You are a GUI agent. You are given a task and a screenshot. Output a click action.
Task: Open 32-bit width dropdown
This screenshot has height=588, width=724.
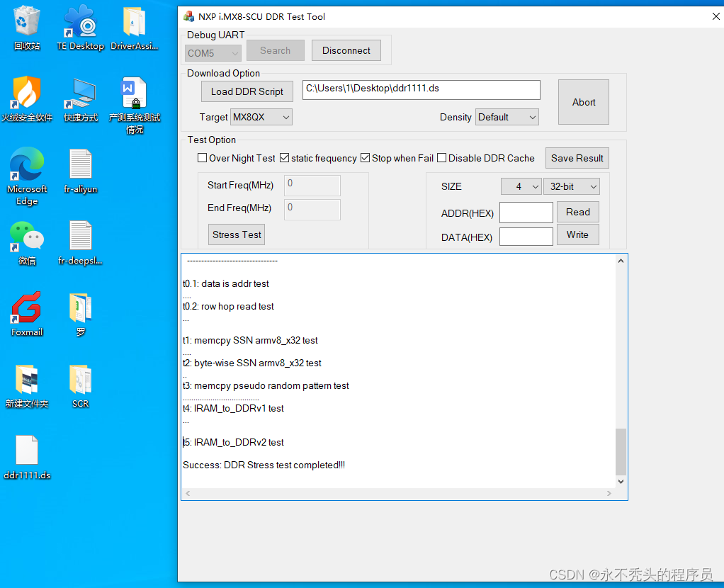click(572, 186)
